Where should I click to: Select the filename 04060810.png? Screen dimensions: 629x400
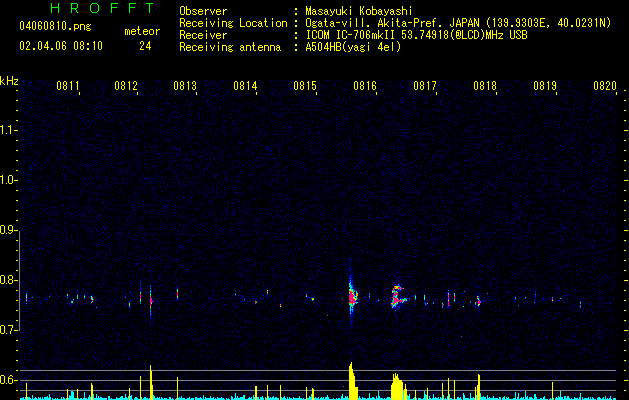tap(55, 26)
